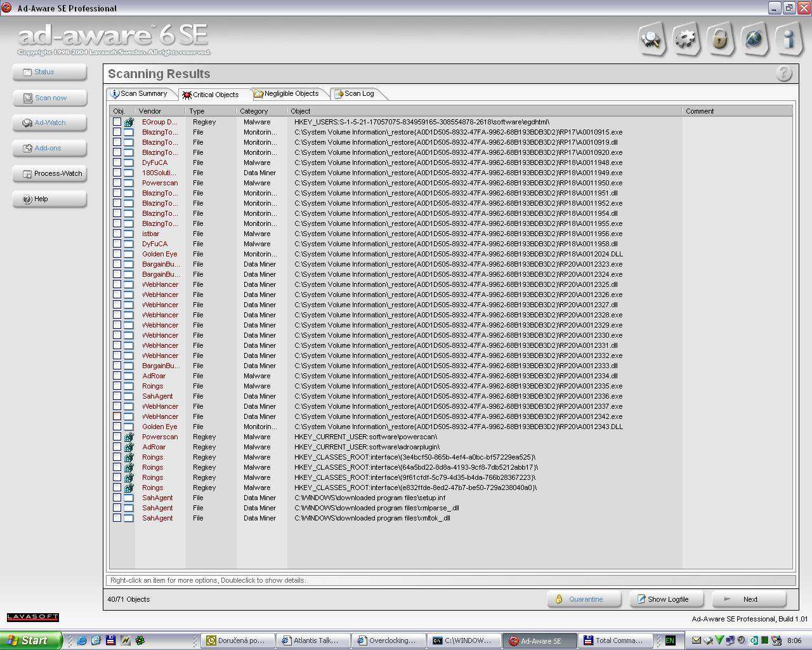Viewport: 812px width, 650px height.
Task: Tick the checkbox for the A0012335.exe row
Action: (117, 386)
